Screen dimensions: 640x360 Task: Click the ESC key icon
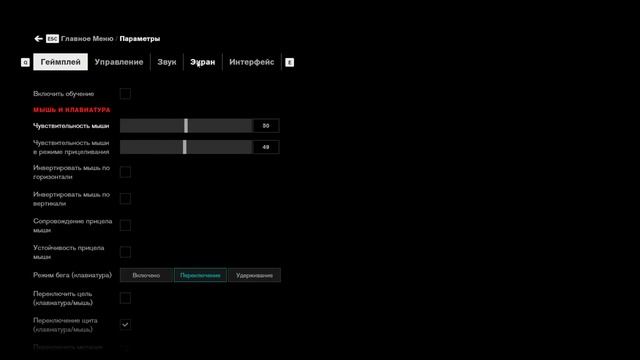click(52, 39)
